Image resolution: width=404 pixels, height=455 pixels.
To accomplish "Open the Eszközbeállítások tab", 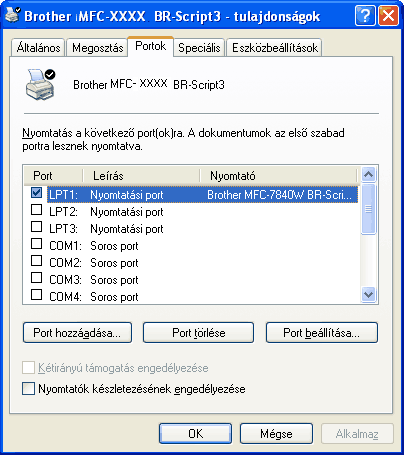I will click(275, 48).
